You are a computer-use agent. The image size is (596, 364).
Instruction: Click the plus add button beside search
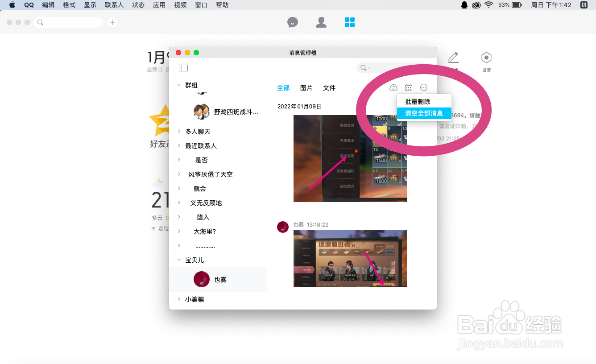pyautogui.click(x=112, y=22)
